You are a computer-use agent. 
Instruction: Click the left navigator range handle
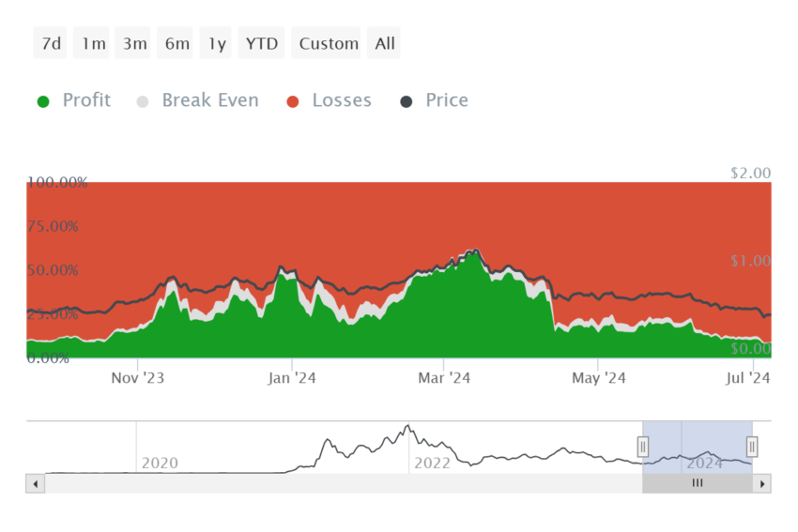[x=643, y=447]
